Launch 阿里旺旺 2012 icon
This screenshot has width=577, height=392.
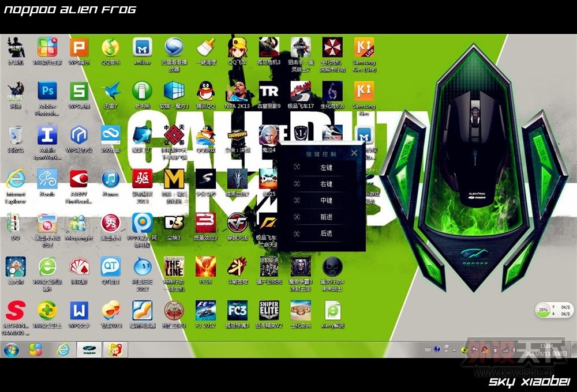pos(143,266)
